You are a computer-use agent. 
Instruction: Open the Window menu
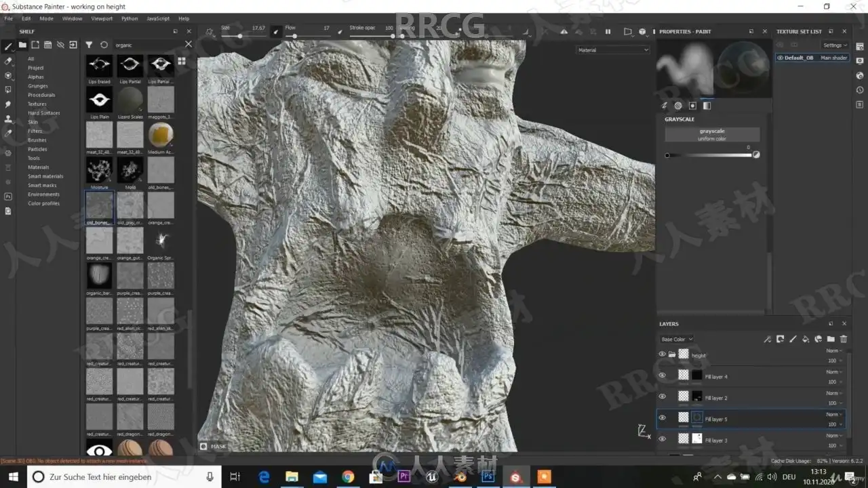72,18
